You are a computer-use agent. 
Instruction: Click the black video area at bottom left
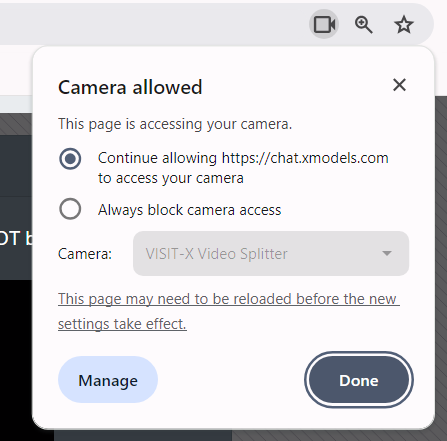pyautogui.click(x=16, y=360)
